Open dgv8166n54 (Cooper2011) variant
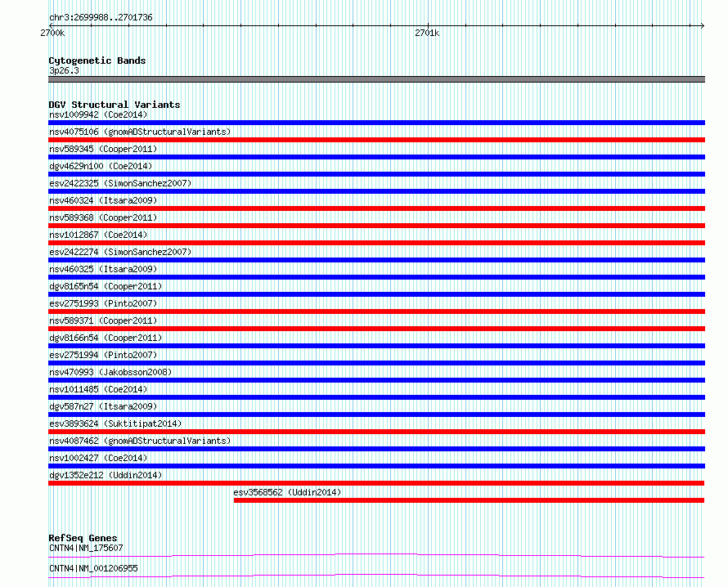Image resolution: width=728 pixels, height=587 pixels. click(x=106, y=338)
